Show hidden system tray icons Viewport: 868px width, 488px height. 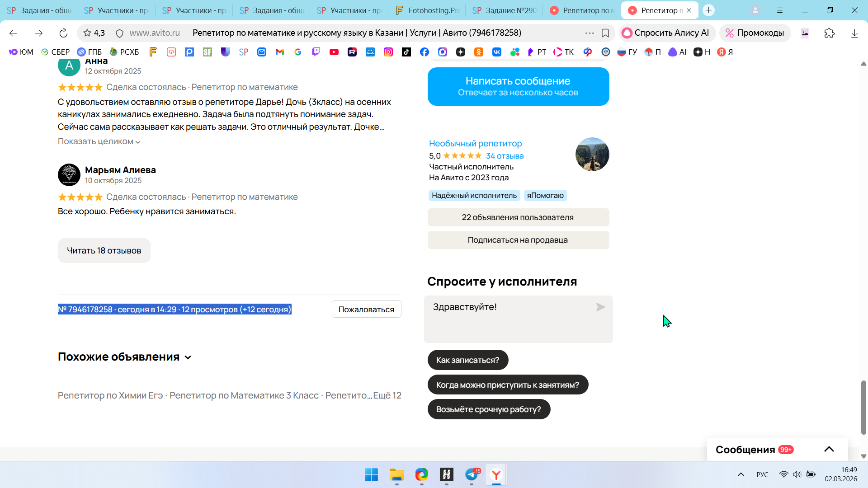tap(741, 474)
